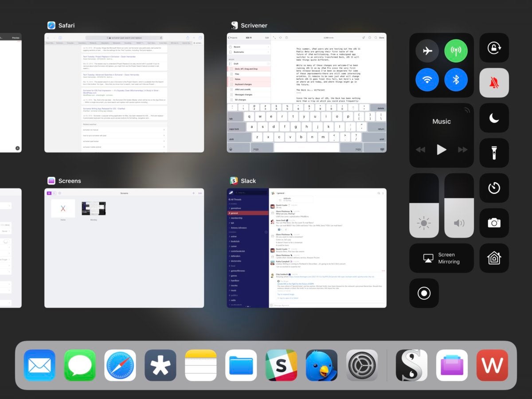Tap Edit in Scrivener binder header
The image size is (532, 399).
pos(267,38)
